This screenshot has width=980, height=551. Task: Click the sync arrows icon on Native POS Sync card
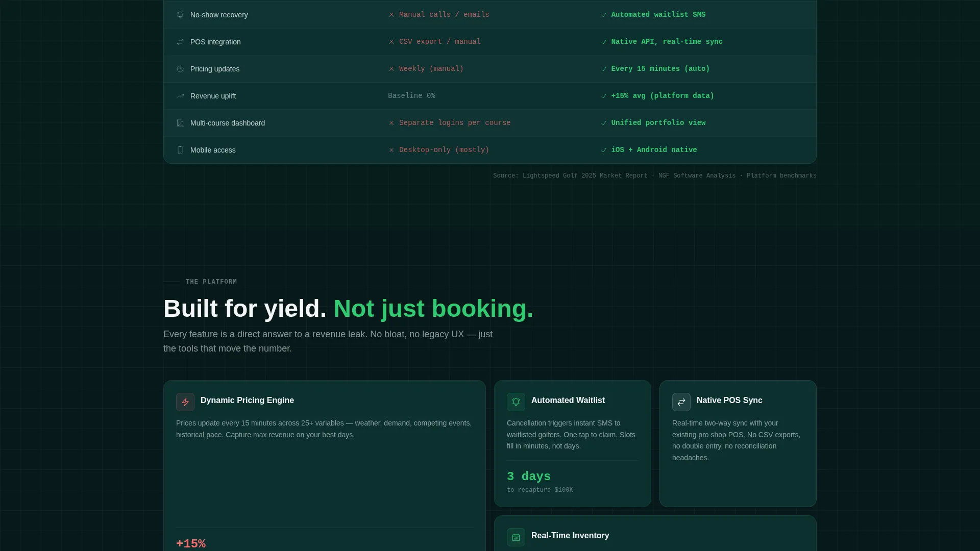681,402
